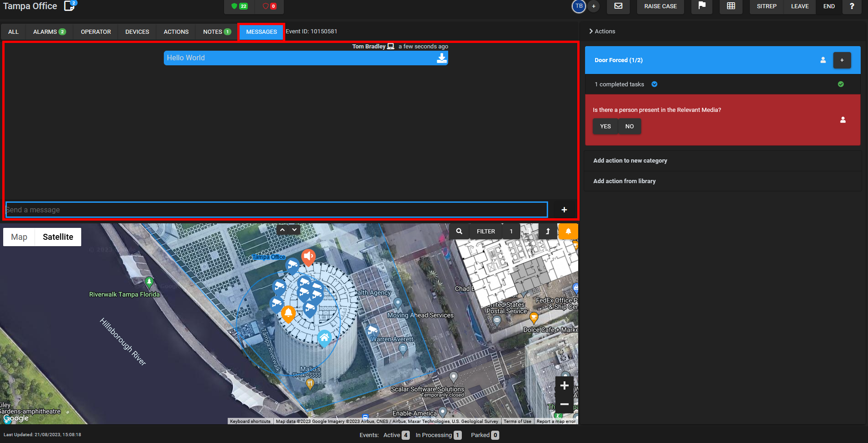Open the envelope mail button in the top bar
This screenshot has height=443, width=868.
[618, 6]
